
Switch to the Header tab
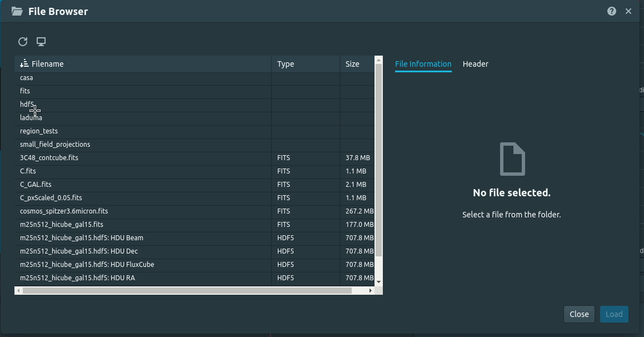(475, 64)
